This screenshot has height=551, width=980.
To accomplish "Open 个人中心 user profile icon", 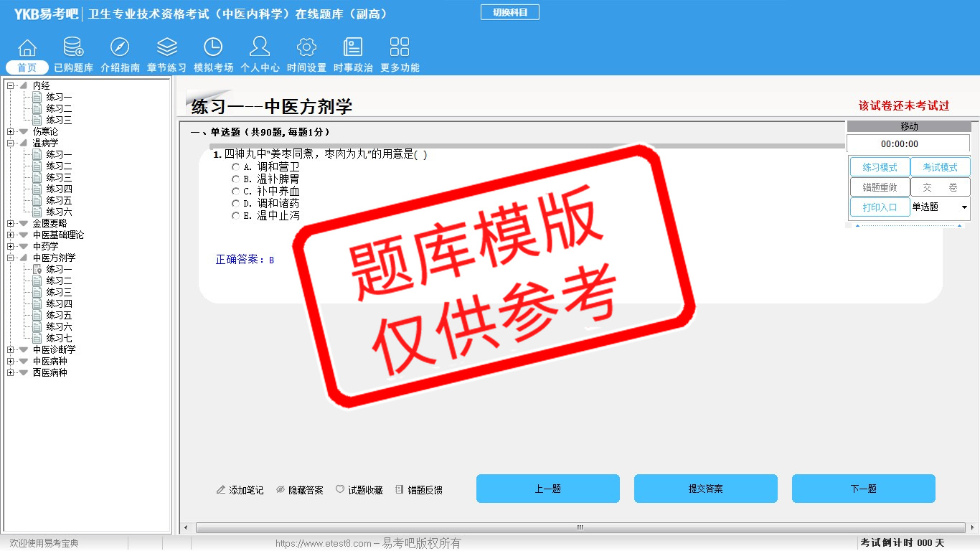I will [260, 47].
